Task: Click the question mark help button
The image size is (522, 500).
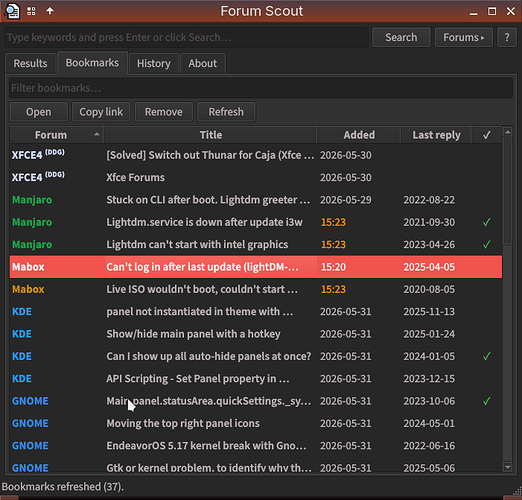Action: [x=507, y=37]
